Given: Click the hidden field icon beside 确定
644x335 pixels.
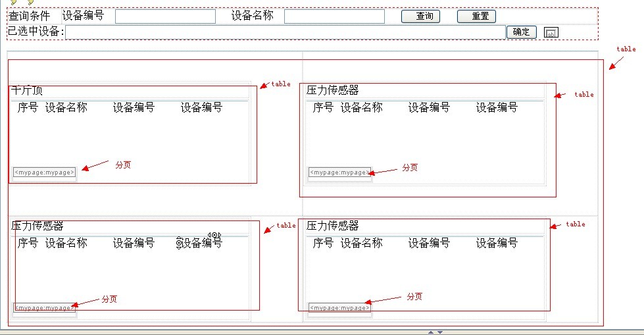Looking at the screenshot, I should coord(551,32).
